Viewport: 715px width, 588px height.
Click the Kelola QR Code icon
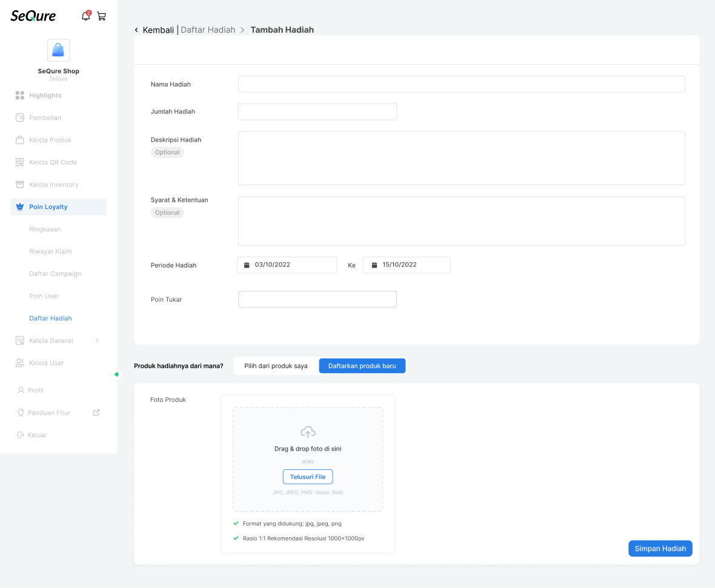[19, 162]
